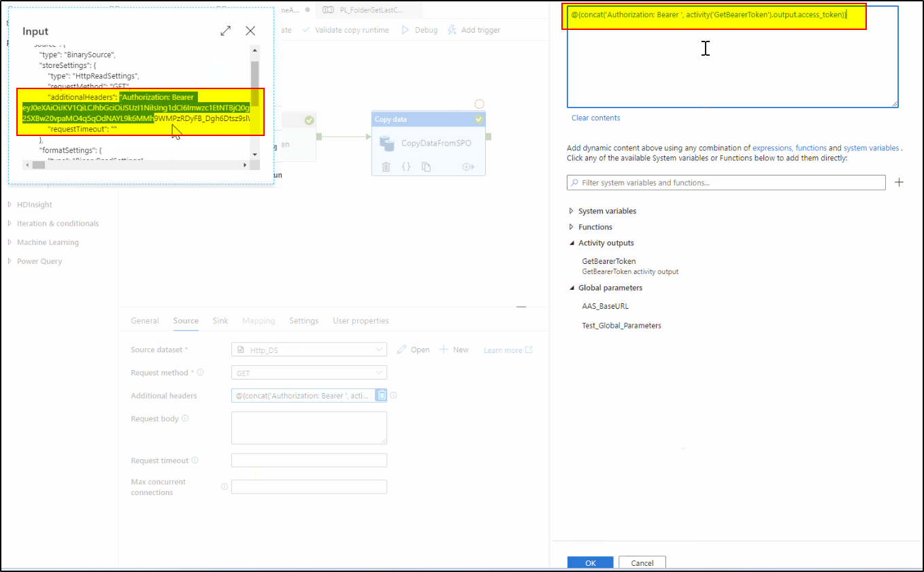This screenshot has width=924, height=572.
Task: Expand the Input dialog to full screen
Action: [x=225, y=30]
